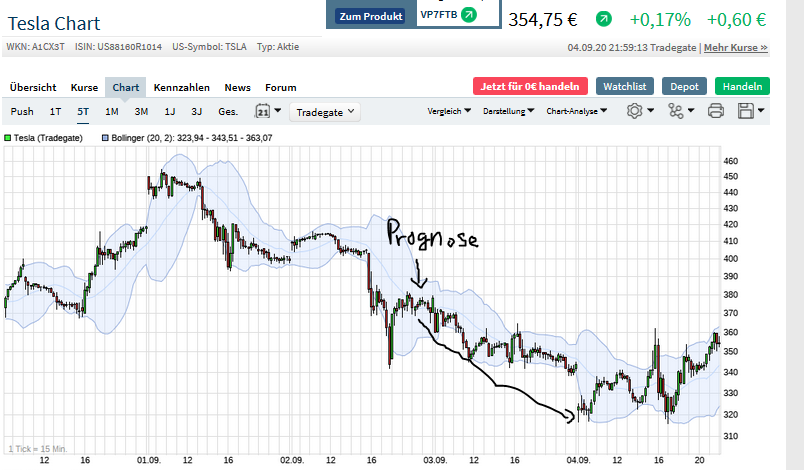Expand the Vergleich dropdown
Image resolution: width=804 pixels, height=470 pixels.
(449, 111)
